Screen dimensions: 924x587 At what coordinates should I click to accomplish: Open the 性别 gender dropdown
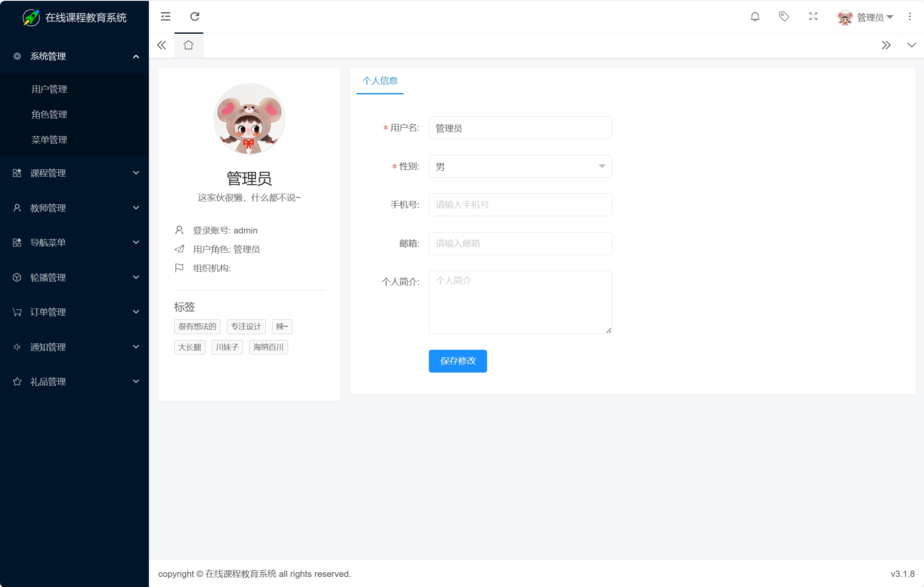pyautogui.click(x=520, y=166)
